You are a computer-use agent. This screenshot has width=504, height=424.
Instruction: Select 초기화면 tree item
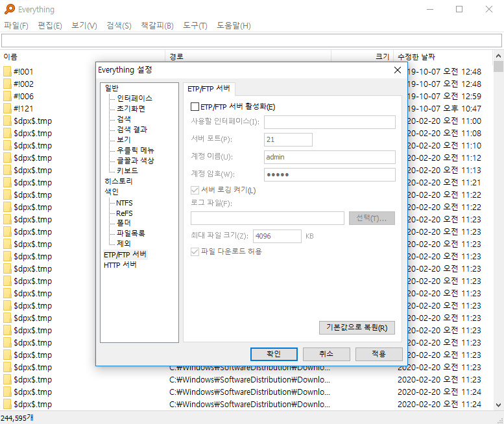pos(131,108)
